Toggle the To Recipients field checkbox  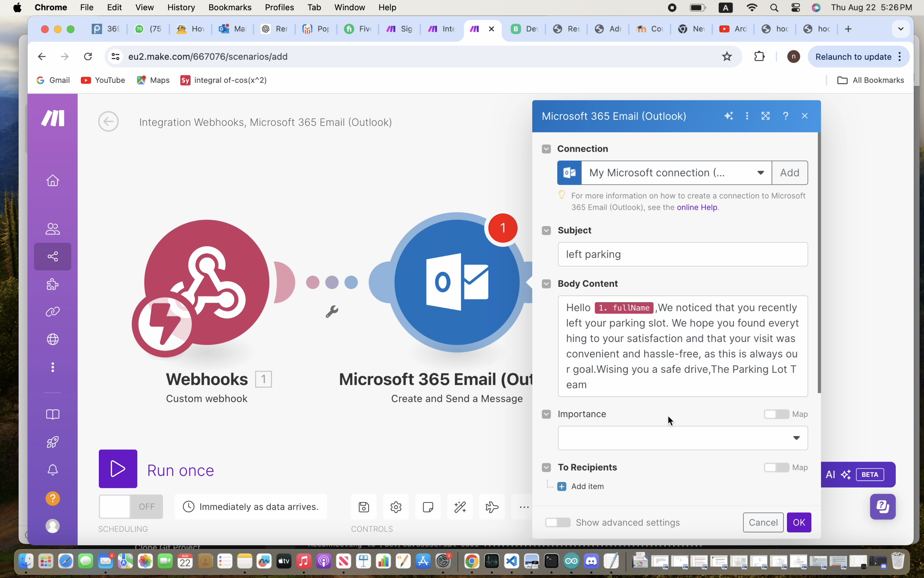point(546,467)
